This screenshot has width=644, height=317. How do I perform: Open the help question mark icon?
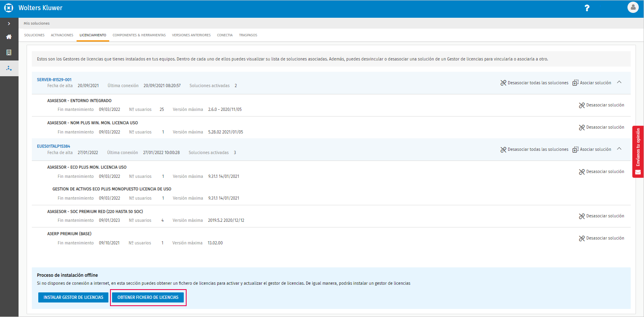click(x=587, y=8)
